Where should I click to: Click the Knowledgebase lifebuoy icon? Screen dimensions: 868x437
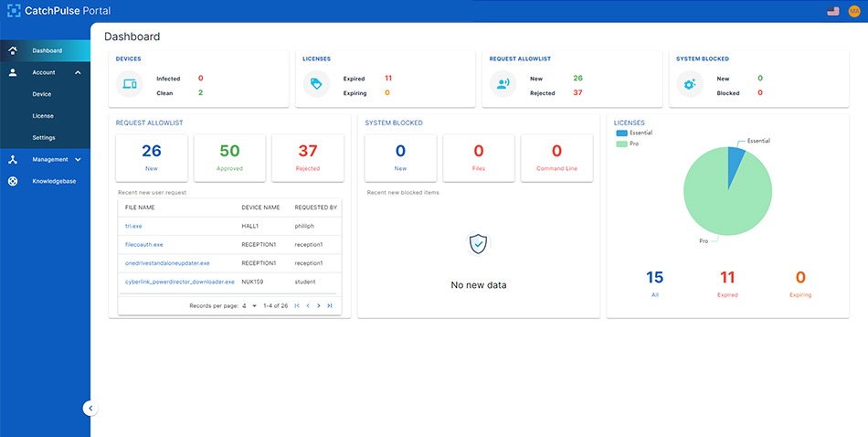[x=13, y=181]
